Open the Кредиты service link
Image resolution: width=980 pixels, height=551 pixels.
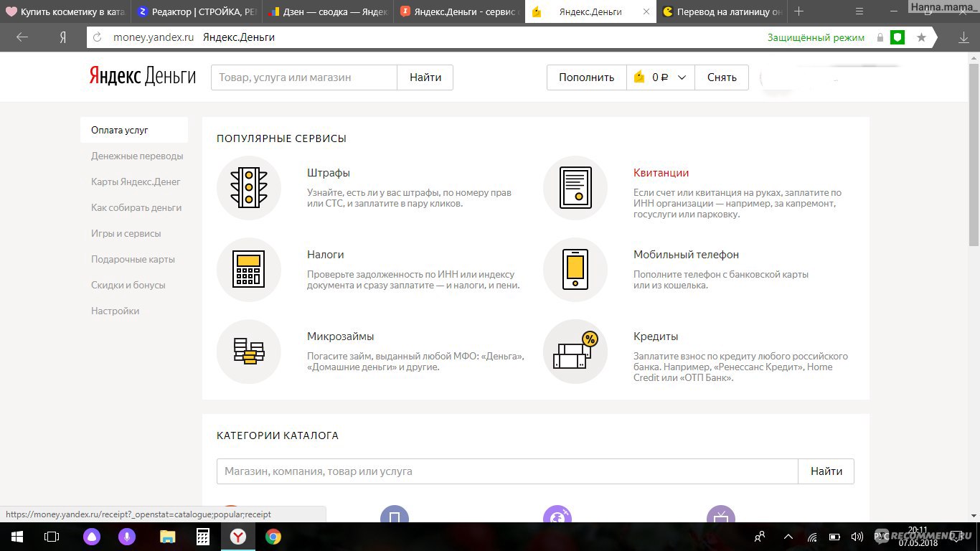(x=656, y=336)
